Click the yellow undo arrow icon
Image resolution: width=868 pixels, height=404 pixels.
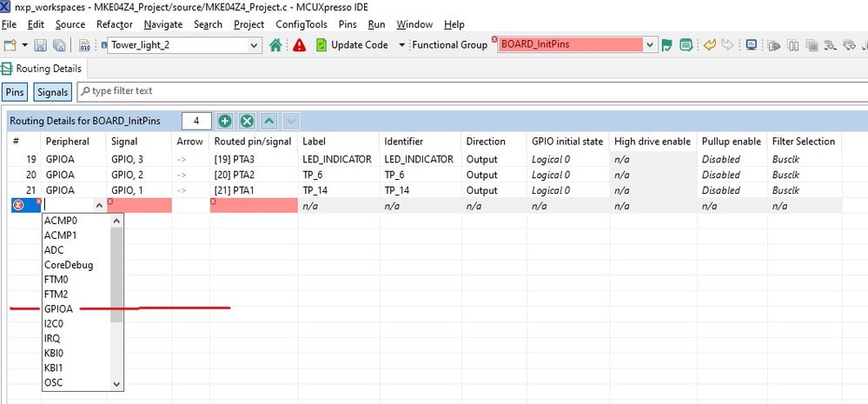710,45
